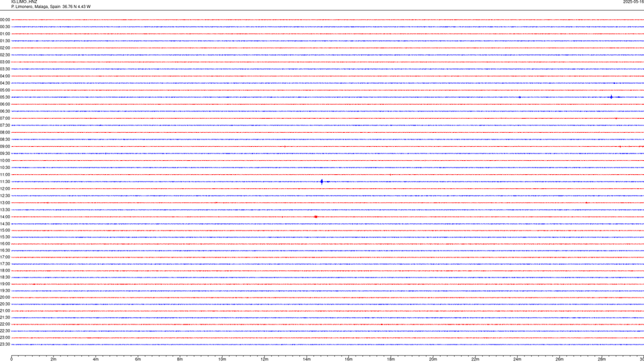This screenshot has height=362, width=644.
Task: Click the blue spike on the 05:30 trace
Action: (x=611, y=97)
